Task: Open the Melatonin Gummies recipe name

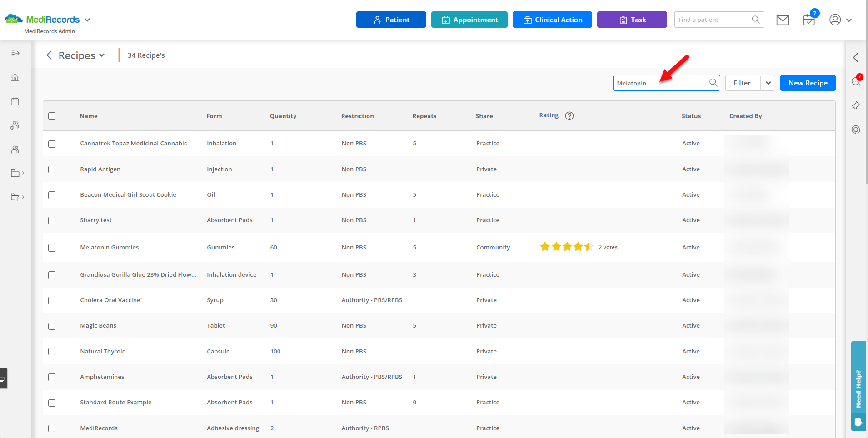Action: (x=110, y=247)
